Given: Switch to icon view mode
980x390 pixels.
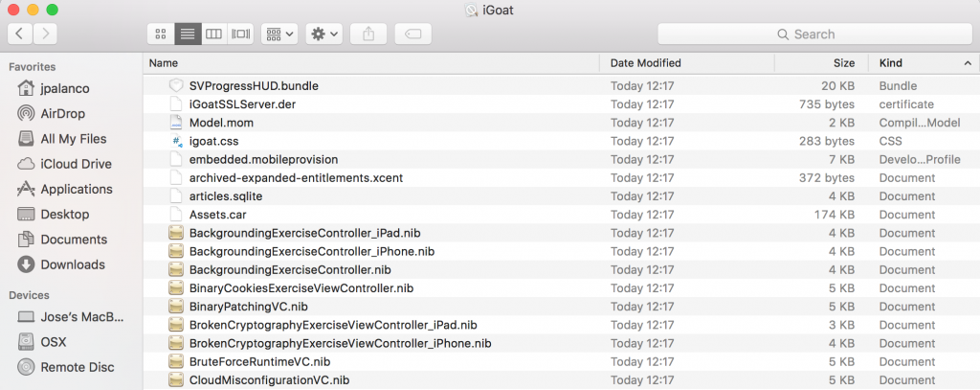Looking at the screenshot, I should click(161, 34).
